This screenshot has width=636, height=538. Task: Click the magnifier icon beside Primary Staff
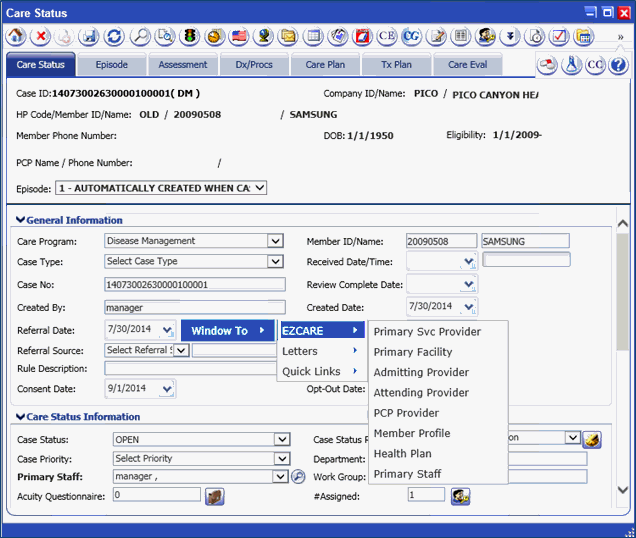coord(298,477)
